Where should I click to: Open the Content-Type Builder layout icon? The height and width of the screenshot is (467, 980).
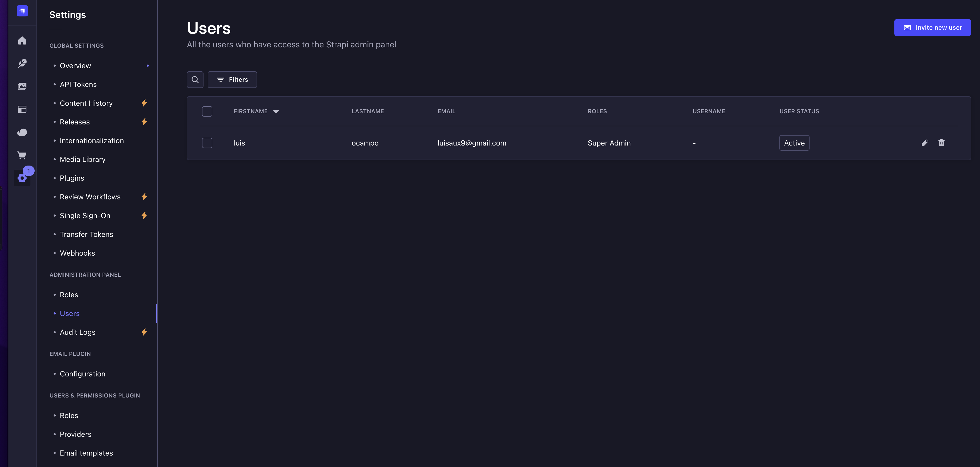(x=22, y=109)
